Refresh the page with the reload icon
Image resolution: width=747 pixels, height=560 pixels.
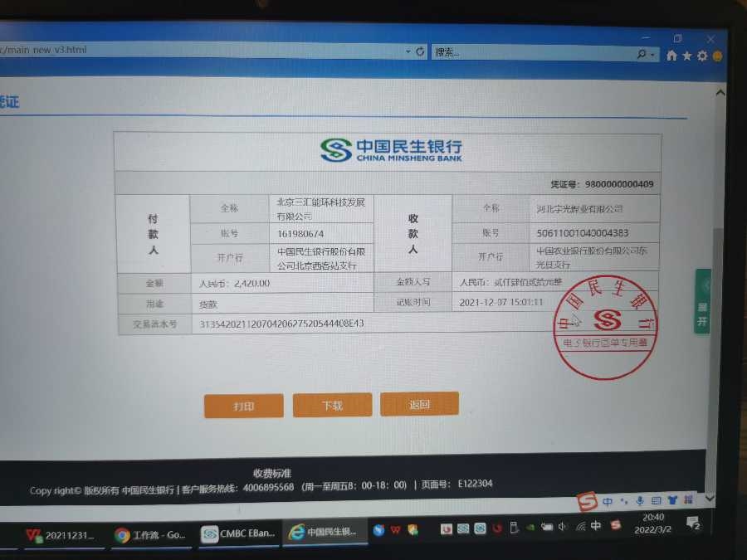coord(420,51)
